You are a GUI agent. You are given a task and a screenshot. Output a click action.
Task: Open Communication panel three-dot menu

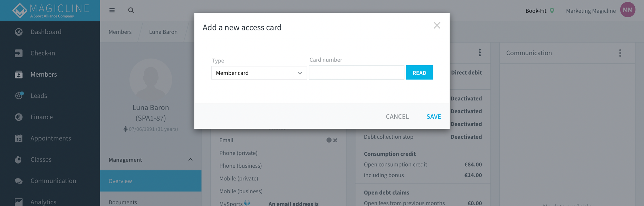[x=620, y=53]
